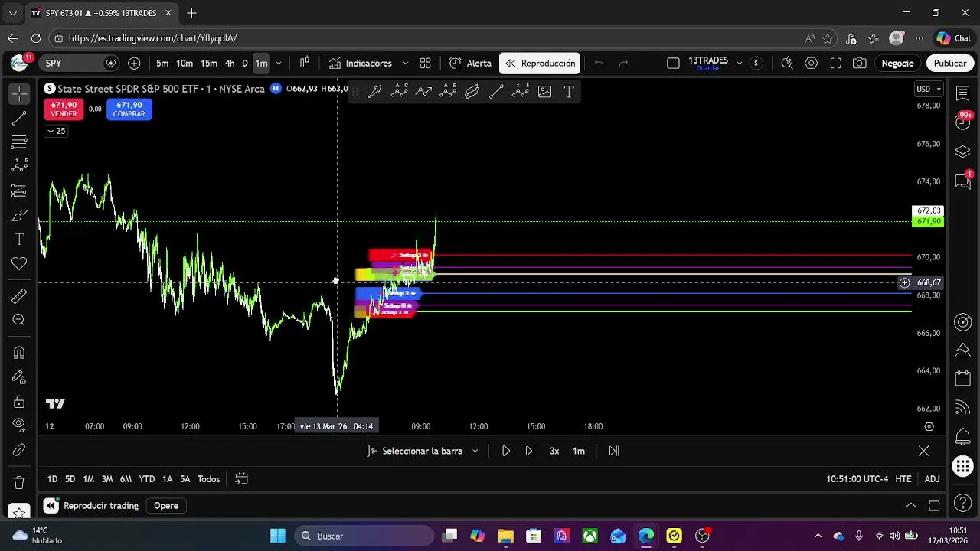Open the USD currency dropdown
This screenshot has height=551, width=980.
tap(929, 89)
